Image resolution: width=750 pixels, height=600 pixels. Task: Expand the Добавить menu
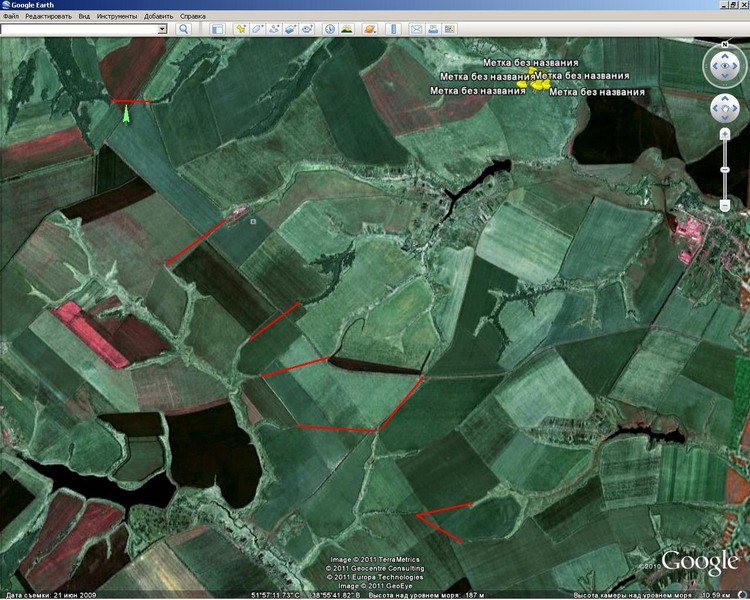point(158,17)
